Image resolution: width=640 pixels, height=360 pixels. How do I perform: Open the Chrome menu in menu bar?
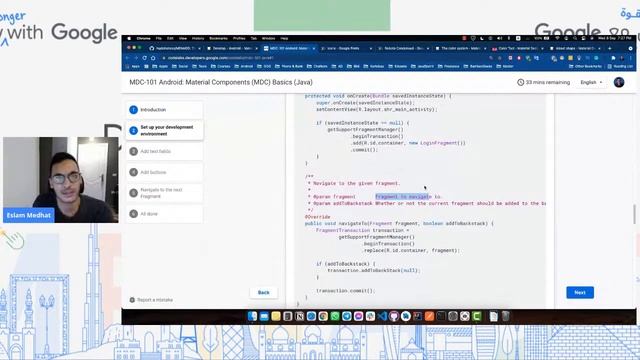click(143, 38)
